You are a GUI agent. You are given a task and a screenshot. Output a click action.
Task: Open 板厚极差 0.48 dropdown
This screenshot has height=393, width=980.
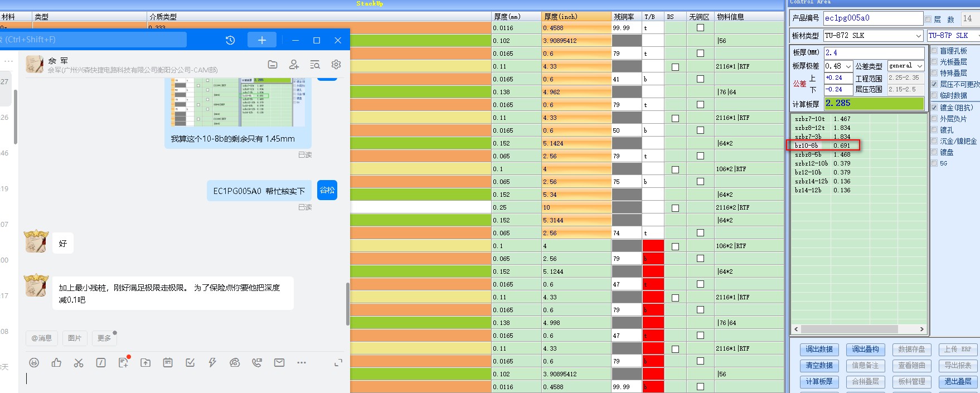coord(848,66)
